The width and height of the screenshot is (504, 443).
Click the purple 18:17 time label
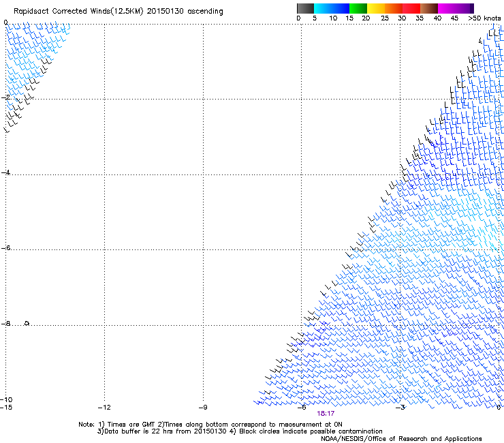click(x=326, y=414)
